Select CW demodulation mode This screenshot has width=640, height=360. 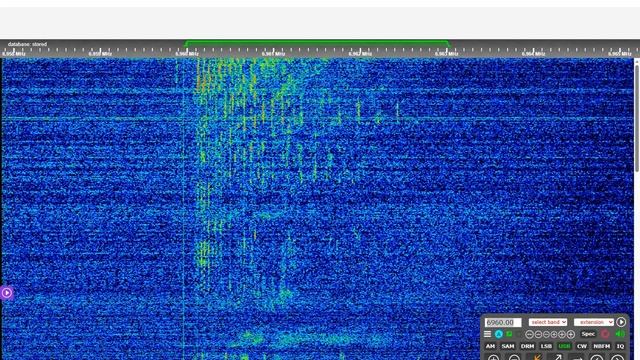tap(582, 346)
